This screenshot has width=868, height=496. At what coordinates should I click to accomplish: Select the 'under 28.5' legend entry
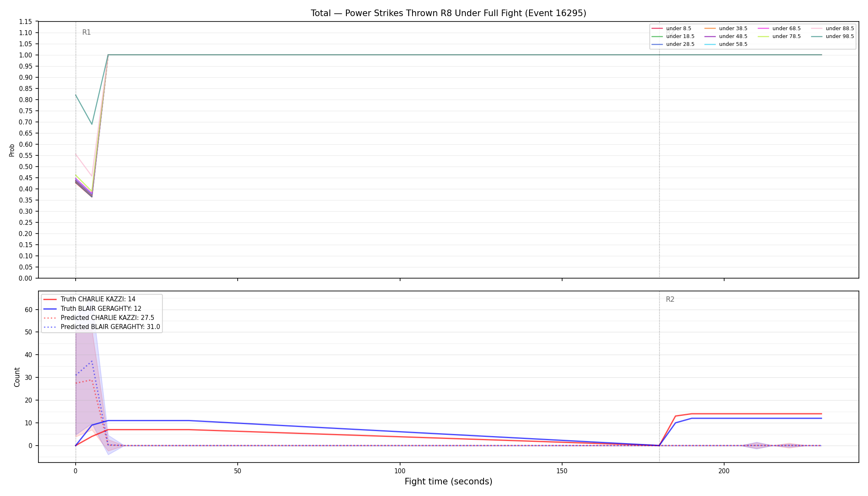tap(673, 44)
